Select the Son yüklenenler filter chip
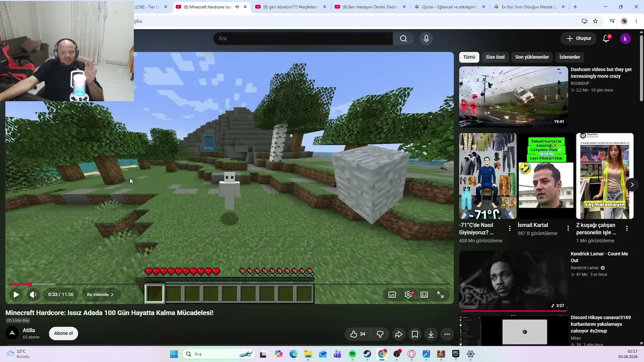 pos(532,57)
